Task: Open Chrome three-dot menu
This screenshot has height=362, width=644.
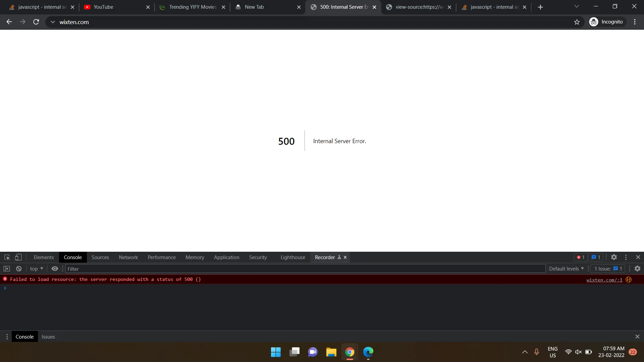Action: click(x=635, y=22)
